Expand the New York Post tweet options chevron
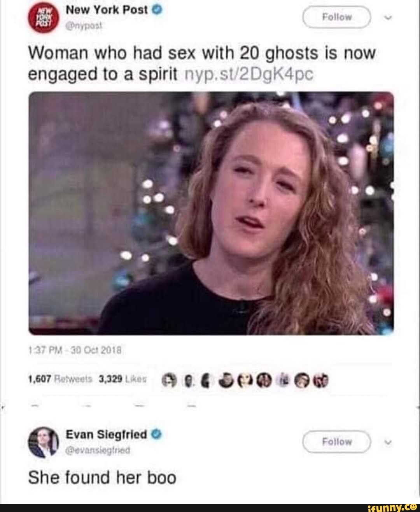420x512 pixels. click(386, 18)
